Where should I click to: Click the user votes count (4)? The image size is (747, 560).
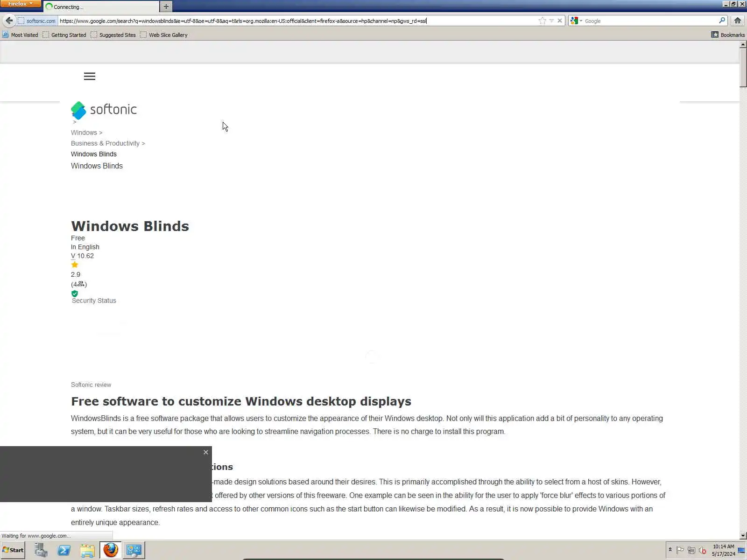tap(79, 284)
